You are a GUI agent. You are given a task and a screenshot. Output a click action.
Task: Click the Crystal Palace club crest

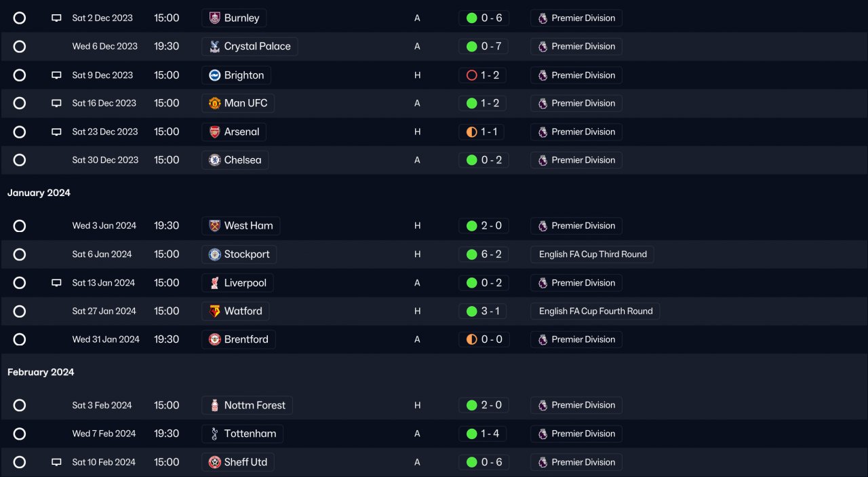pos(215,47)
